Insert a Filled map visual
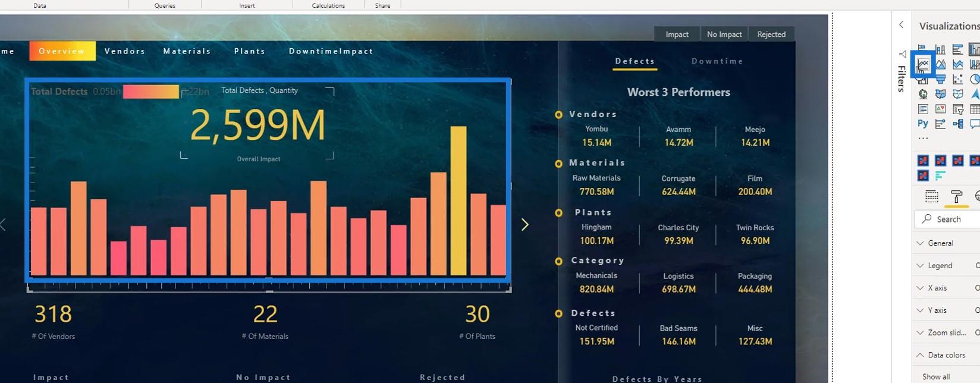The width and height of the screenshot is (980, 383). pos(940,94)
